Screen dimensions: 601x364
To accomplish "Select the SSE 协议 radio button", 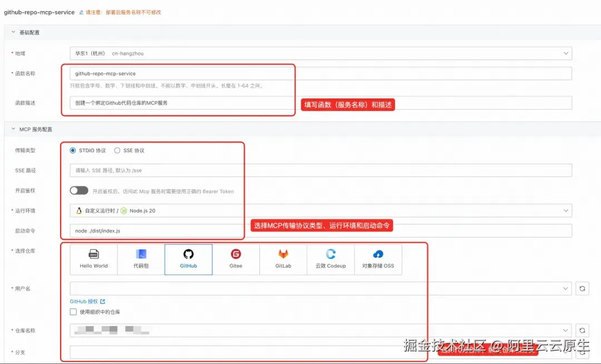I will pyautogui.click(x=117, y=151).
